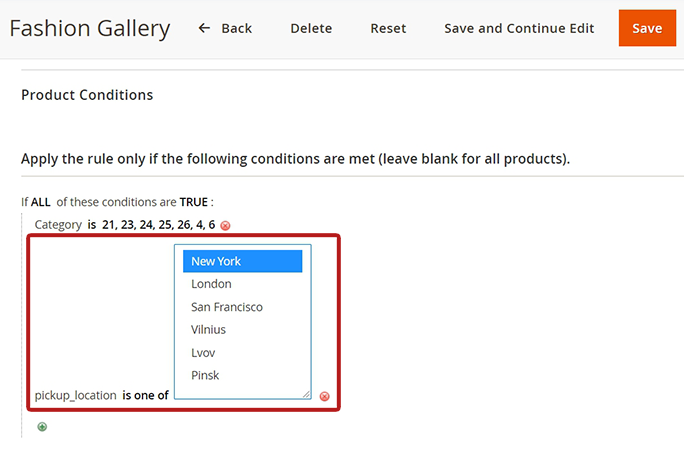
Task: Click Save and Continue Edit
Action: (519, 28)
